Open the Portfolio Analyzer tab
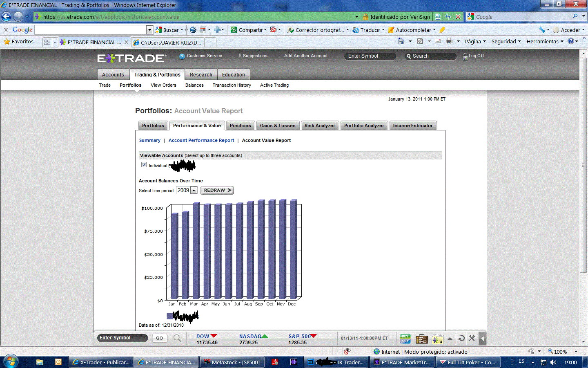The height and width of the screenshot is (368, 588). pos(364,126)
